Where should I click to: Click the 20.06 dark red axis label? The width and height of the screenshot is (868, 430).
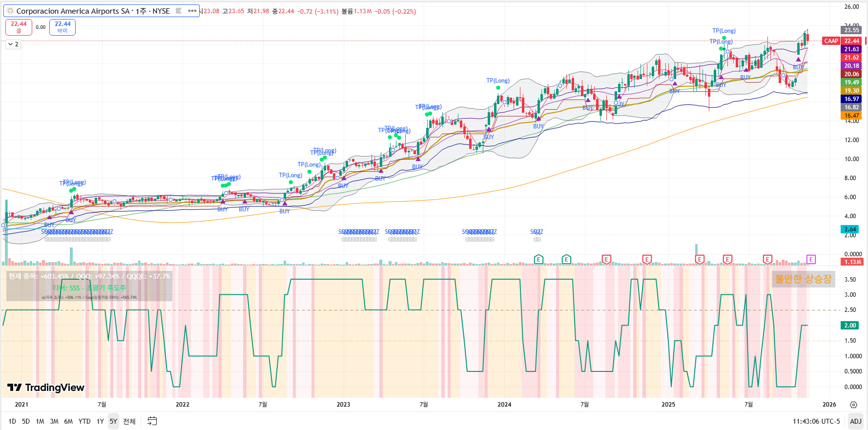pos(851,74)
